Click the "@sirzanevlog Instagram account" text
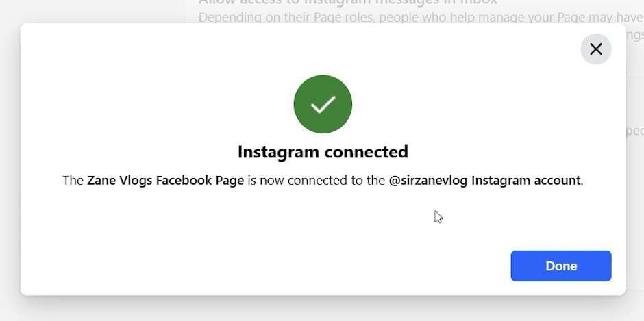The image size is (644, 321). (x=484, y=180)
